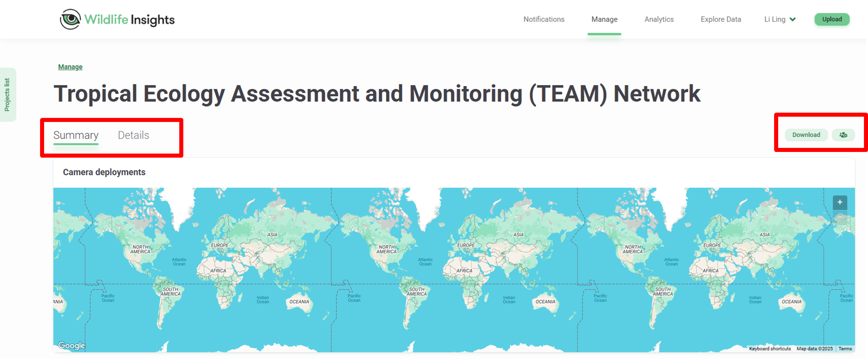868x359 pixels.
Task: Follow the Manage breadcrumb link
Action: point(70,67)
